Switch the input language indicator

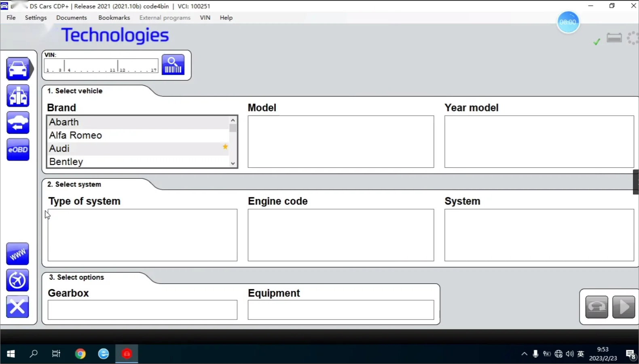[581, 354]
